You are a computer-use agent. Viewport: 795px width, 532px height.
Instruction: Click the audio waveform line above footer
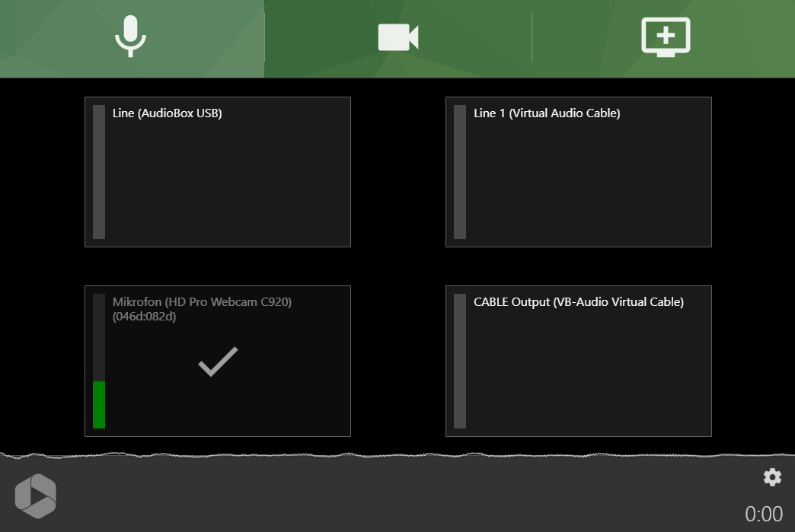397,455
